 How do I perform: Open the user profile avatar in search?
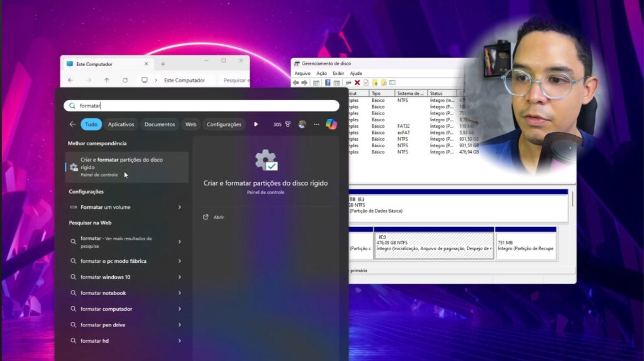coord(303,125)
